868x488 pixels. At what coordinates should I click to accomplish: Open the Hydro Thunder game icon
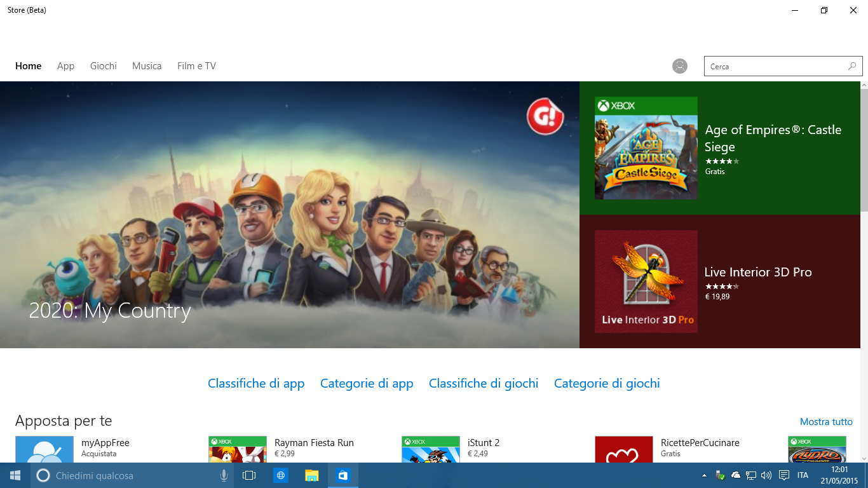(817, 449)
